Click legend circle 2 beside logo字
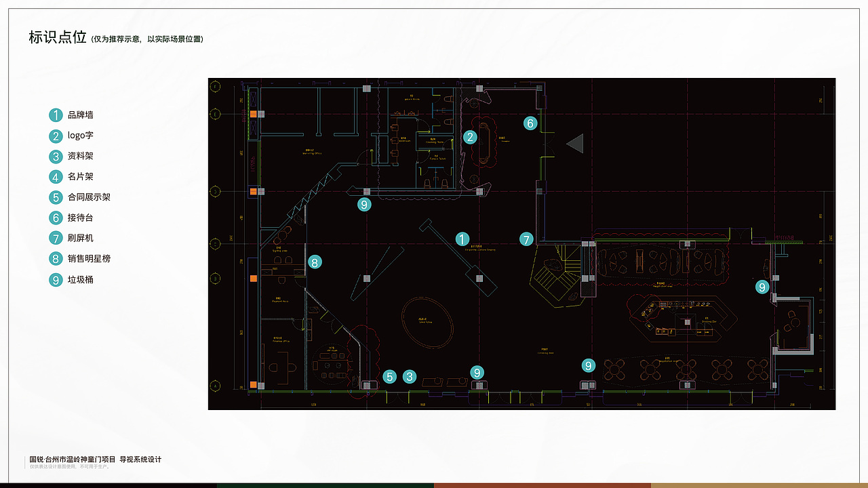 56,136
